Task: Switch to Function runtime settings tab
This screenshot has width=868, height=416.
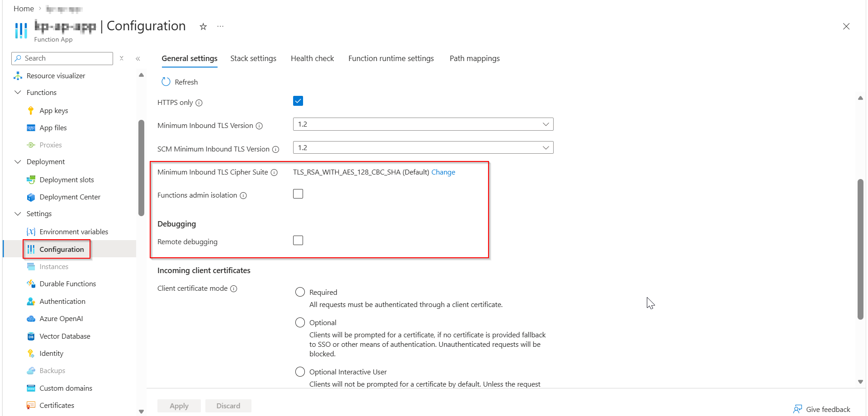Action: [391, 58]
